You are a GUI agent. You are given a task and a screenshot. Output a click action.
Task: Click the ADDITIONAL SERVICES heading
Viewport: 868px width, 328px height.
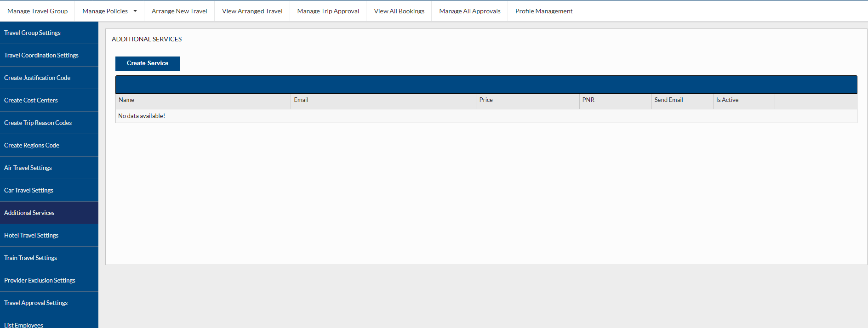pos(147,39)
